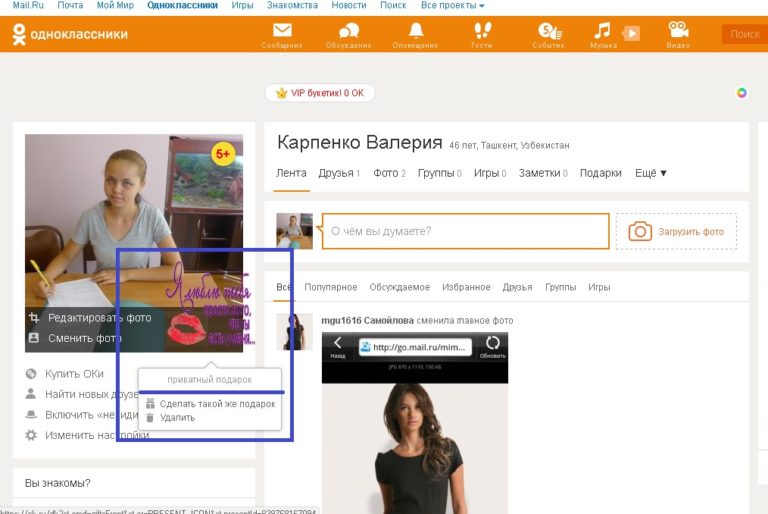Click Сделать такой же подарок menu item
The image size is (768, 514).
(210, 404)
